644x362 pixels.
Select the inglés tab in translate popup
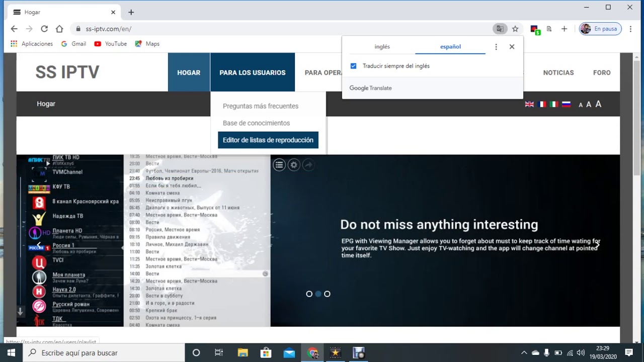coord(382,46)
